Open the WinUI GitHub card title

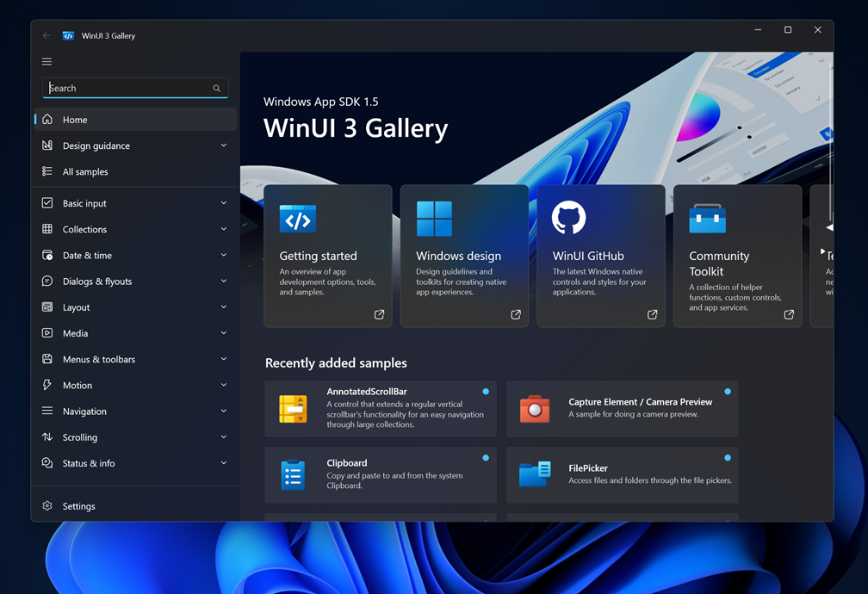(x=588, y=256)
